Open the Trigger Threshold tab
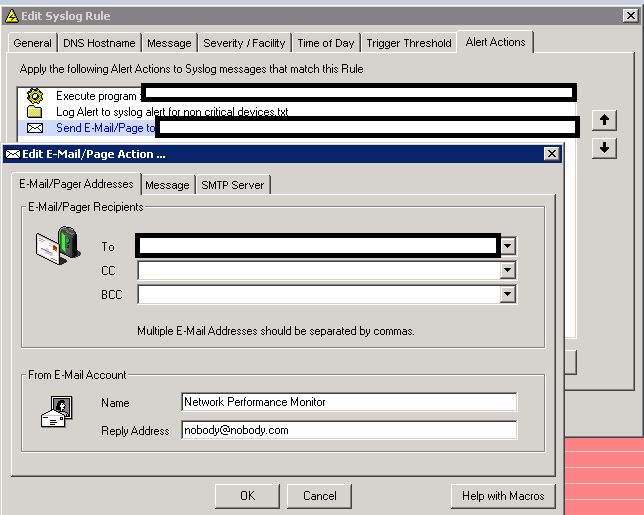This screenshot has width=644, height=515. click(x=409, y=43)
